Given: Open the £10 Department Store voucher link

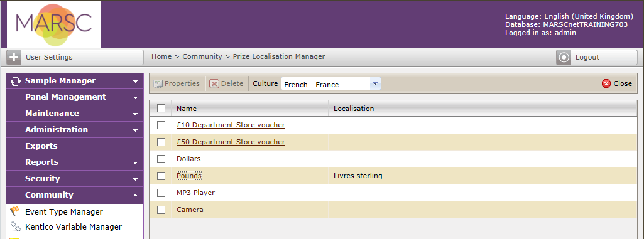Looking at the screenshot, I should (231, 125).
